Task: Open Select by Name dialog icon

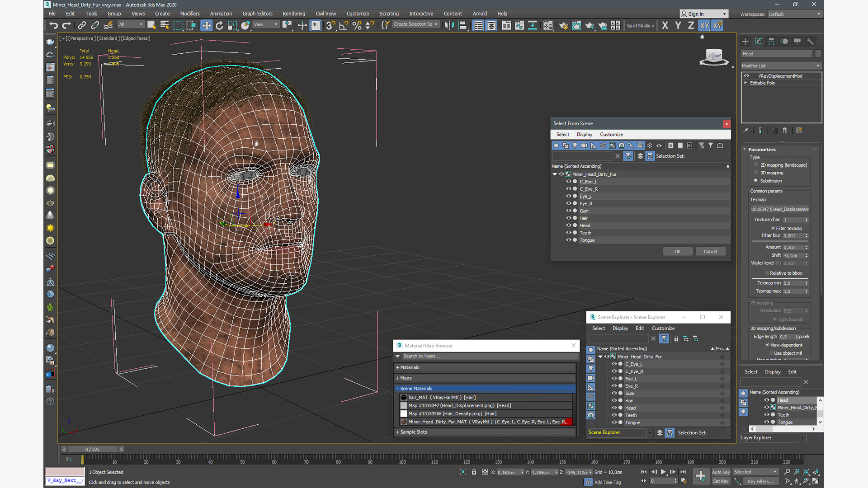Action: tap(165, 25)
